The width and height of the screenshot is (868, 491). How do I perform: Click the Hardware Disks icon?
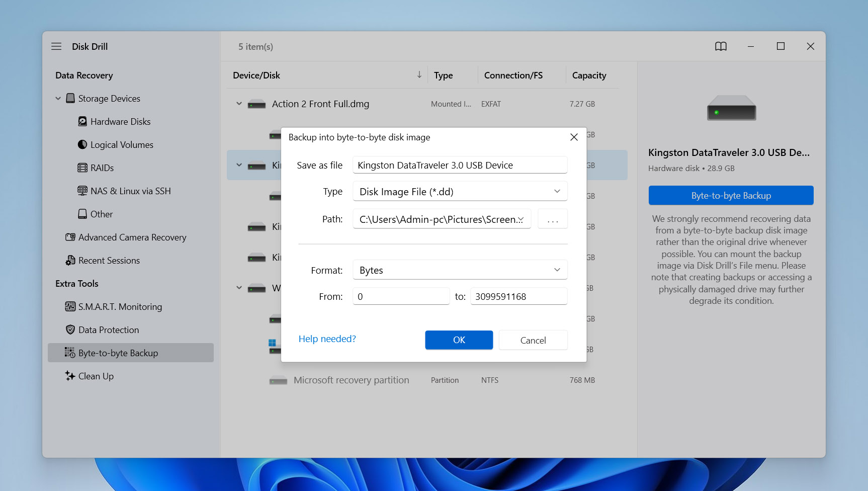point(82,121)
